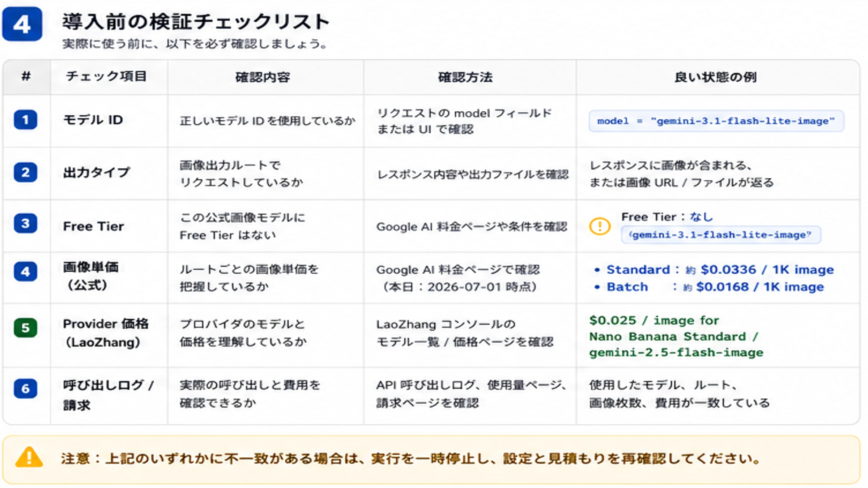Click the text 正しいモデル ID を使用しているか
The width and height of the screenshot is (868, 488).
pos(268,121)
